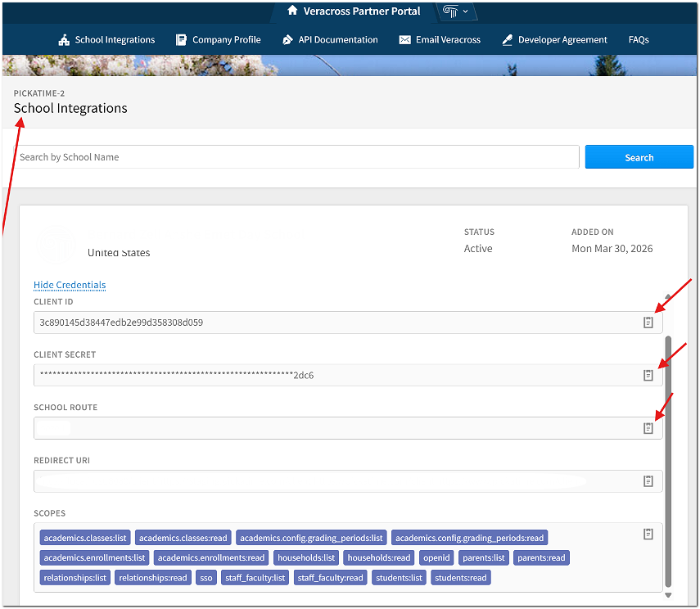The image size is (700, 609).
Task: Click the home icon beside Veracross Partner Portal
Action: pos(292,11)
